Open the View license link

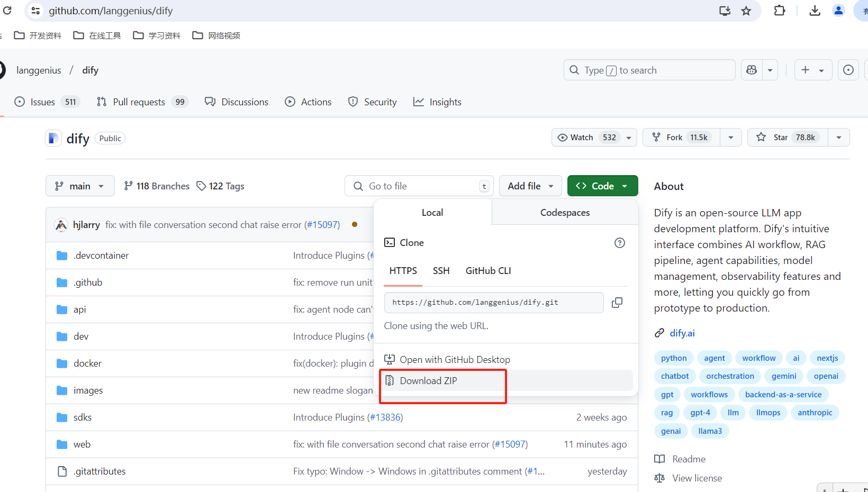[x=697, y=478]
